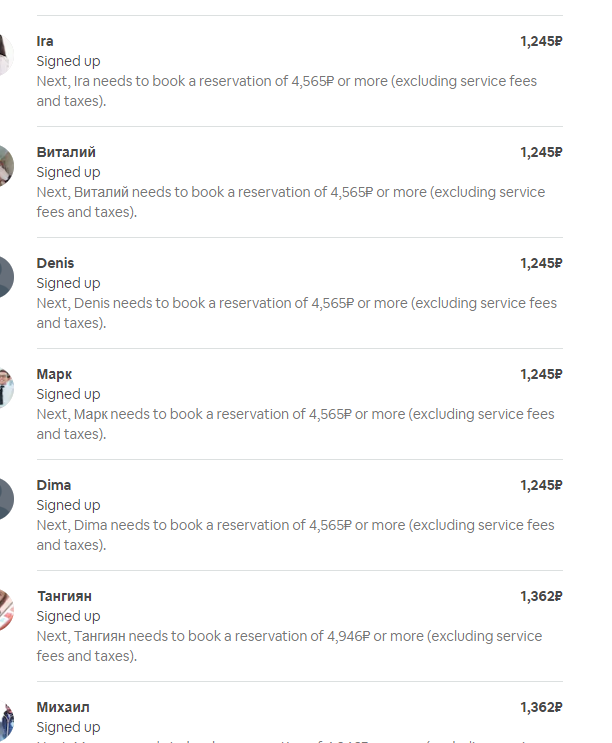
Task: Open Виталий's profile photo
Action: [x=5, y=166]
